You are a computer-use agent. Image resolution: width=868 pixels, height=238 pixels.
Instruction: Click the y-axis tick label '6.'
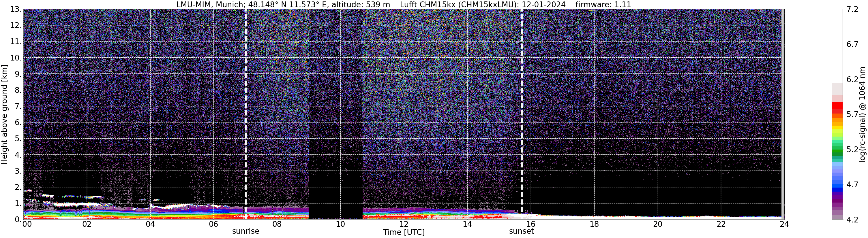click(18, 122)
